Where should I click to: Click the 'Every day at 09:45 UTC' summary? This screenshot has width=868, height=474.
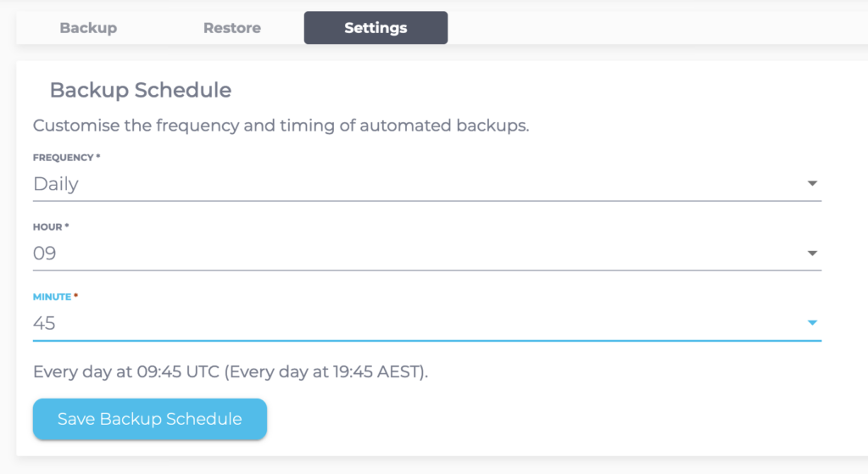pos(125,371)
